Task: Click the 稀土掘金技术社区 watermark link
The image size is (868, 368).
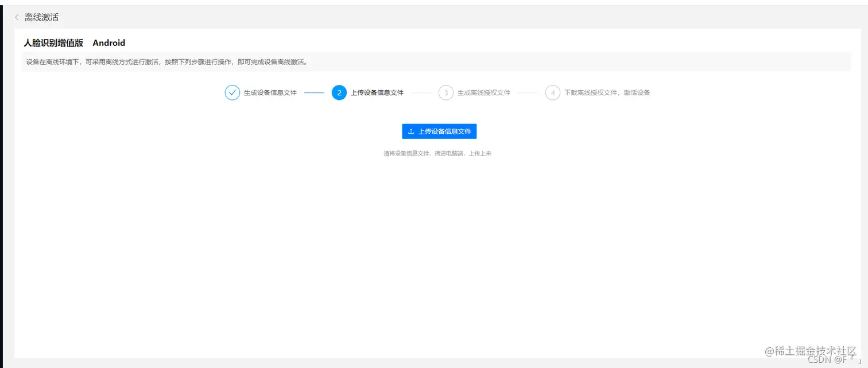Action: click(x=808, y=351)
